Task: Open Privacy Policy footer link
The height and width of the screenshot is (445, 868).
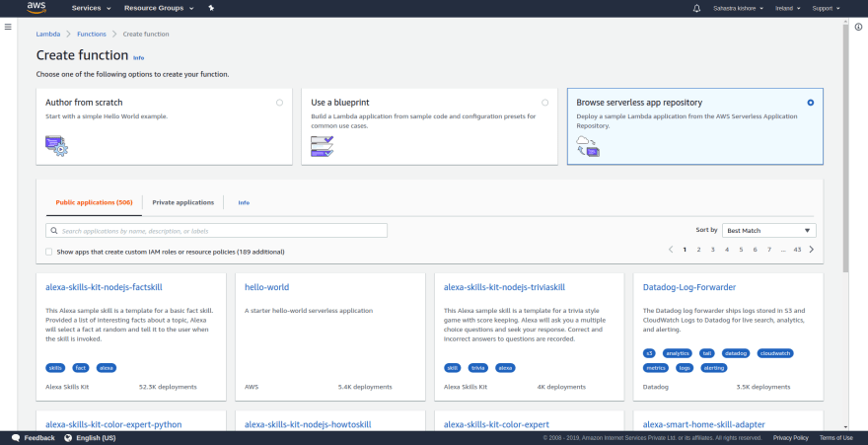Action: (x=790, y=438)
